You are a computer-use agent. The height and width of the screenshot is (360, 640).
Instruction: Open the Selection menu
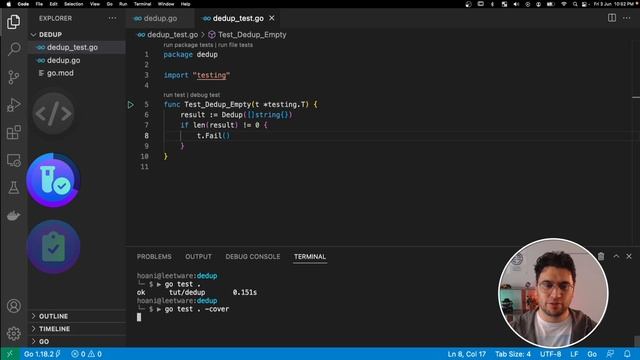(73, 4)
